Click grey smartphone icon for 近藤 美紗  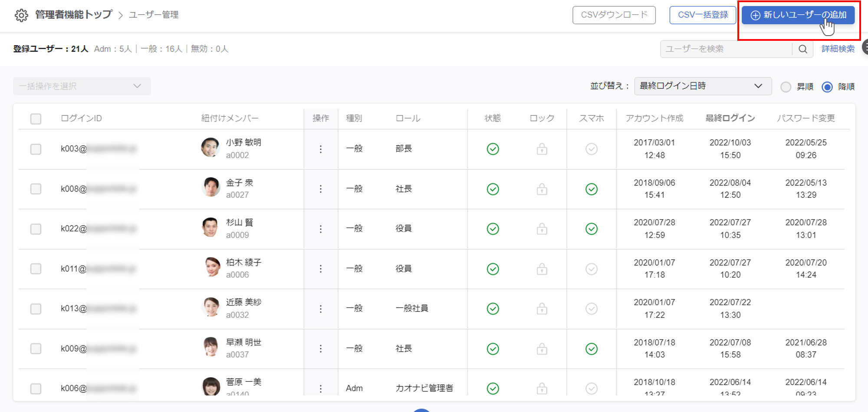(x=591, y=309)
